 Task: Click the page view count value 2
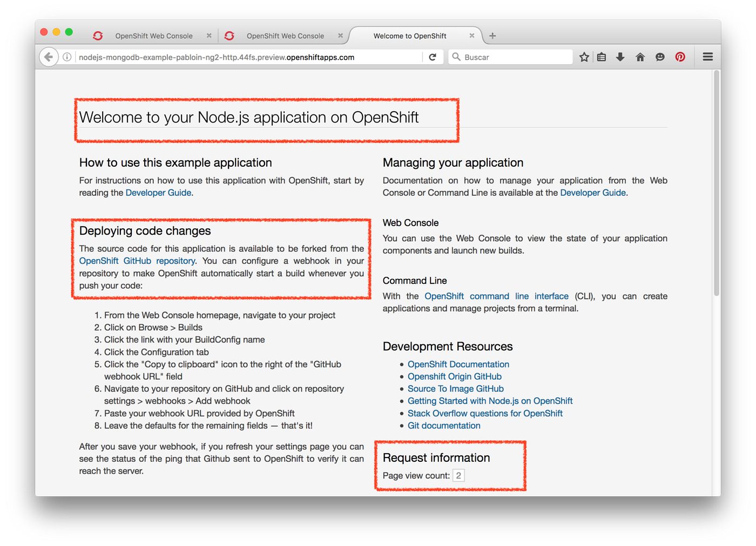(x=458, y=475)
